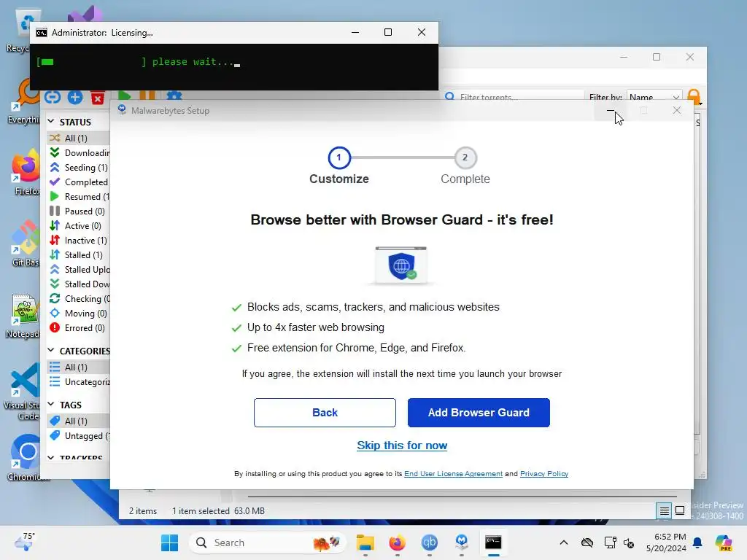Collapse the STATUS section in qBittorrent
This screenshot has width=747, height=560.
click(x=51, y=122)
